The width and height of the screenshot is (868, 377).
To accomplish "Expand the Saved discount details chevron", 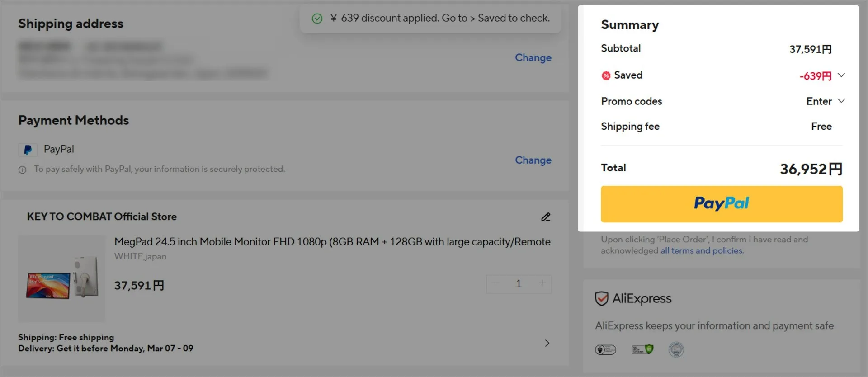I will (841, 75).
